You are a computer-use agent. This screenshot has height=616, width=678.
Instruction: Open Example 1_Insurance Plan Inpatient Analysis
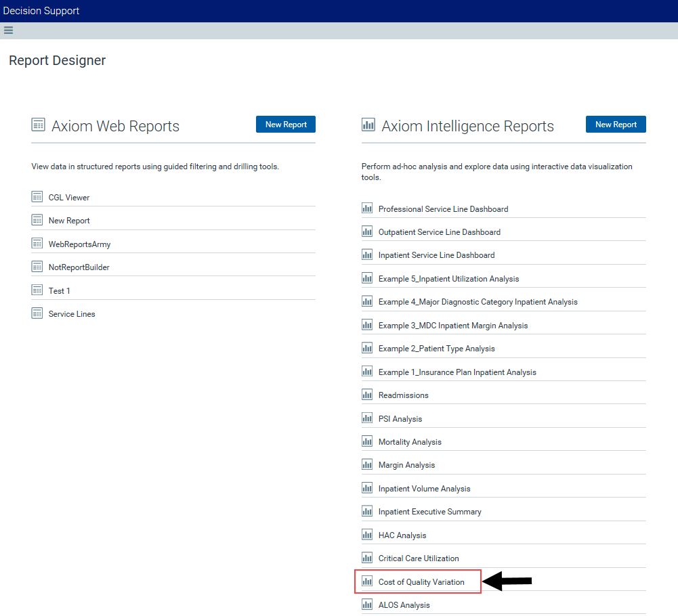pyautogui.click(x=457, y=372)
